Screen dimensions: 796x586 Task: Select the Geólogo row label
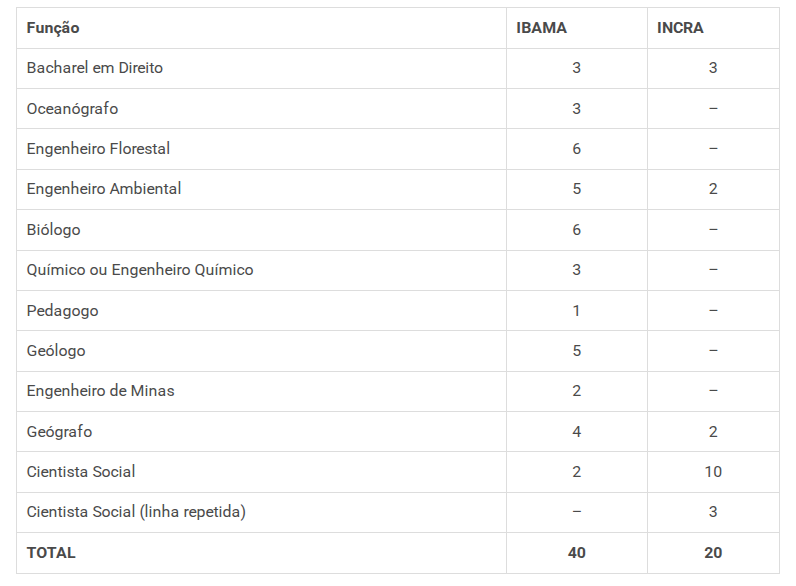[x=56, y=351]
